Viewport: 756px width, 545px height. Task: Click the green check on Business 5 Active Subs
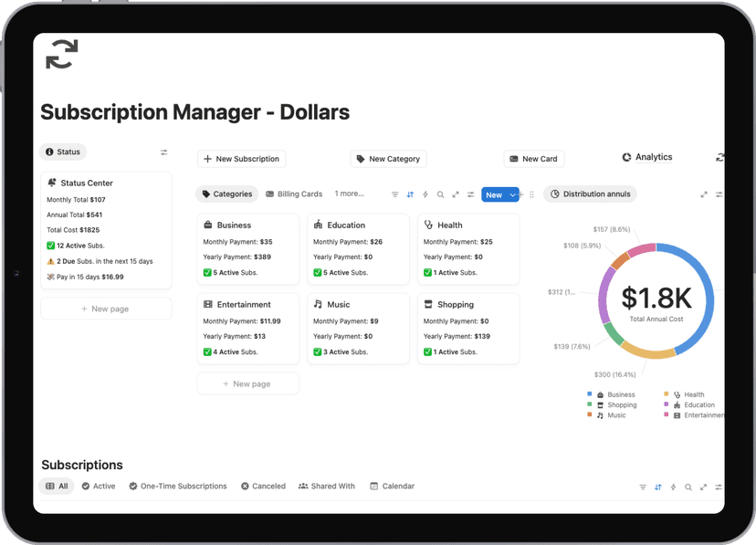click(207, 272)
